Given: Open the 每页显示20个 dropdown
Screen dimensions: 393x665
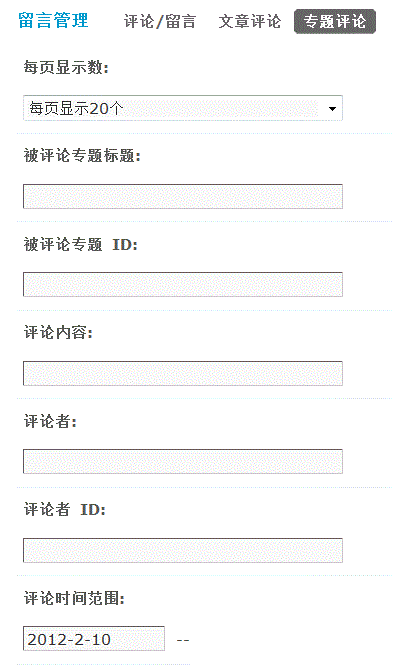Looking at the screenshot, I should pos(183,108).
